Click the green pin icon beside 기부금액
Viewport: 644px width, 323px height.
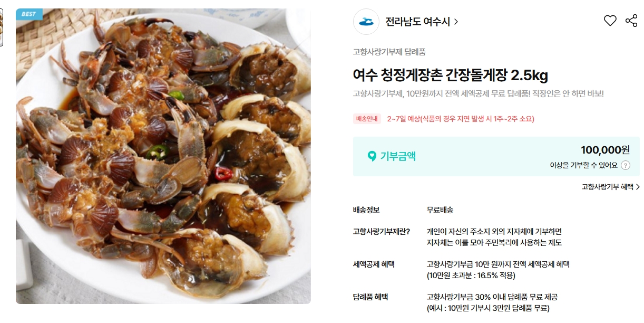[372, 156]
